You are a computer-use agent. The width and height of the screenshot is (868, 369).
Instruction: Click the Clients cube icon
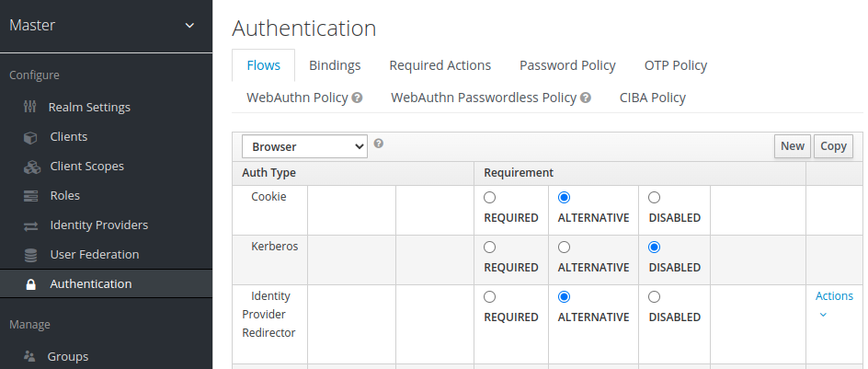(30, 137)
